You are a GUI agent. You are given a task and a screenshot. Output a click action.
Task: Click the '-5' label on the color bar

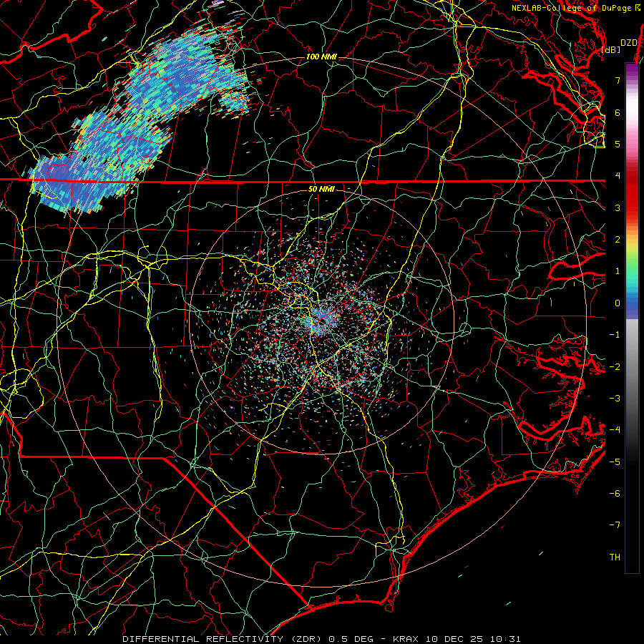coord(615,462)
